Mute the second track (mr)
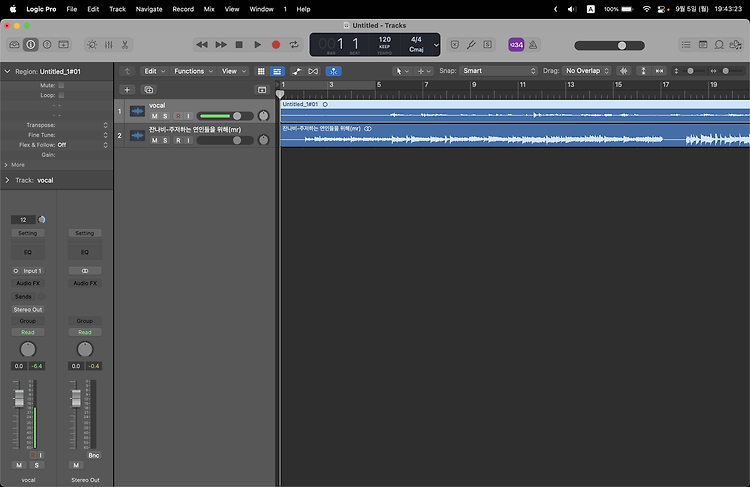The width and height of the screenshot is (750, 487). click(x=154, y=140)
